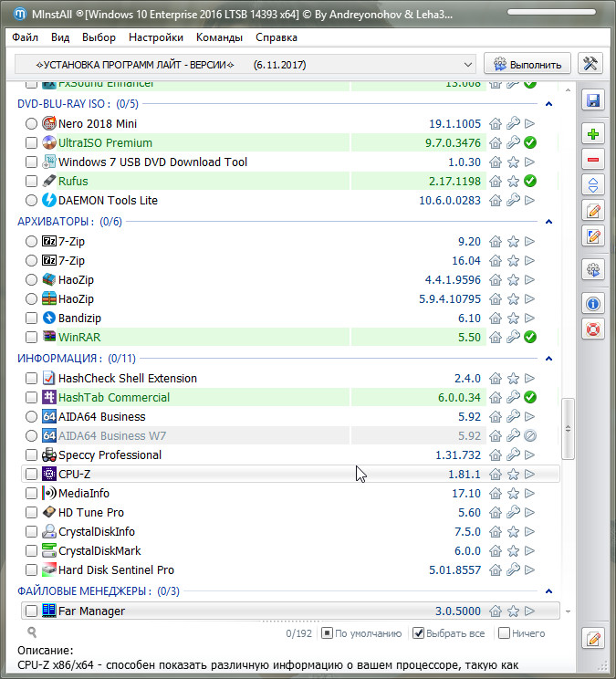Click the star icon for CrystalDiskInfo
The width and height of the screenshot is (616, 679).
click(x=513, y=532)
